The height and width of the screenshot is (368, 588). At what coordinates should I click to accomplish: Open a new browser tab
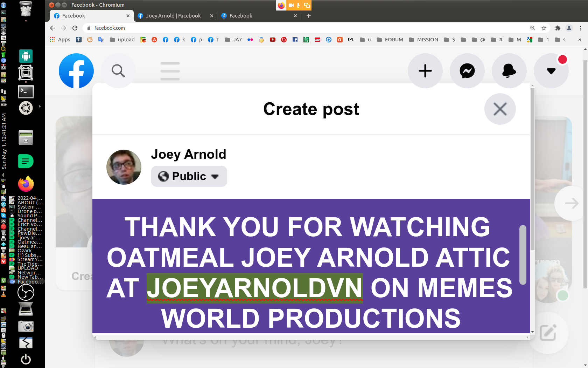[x=309, y=16]
